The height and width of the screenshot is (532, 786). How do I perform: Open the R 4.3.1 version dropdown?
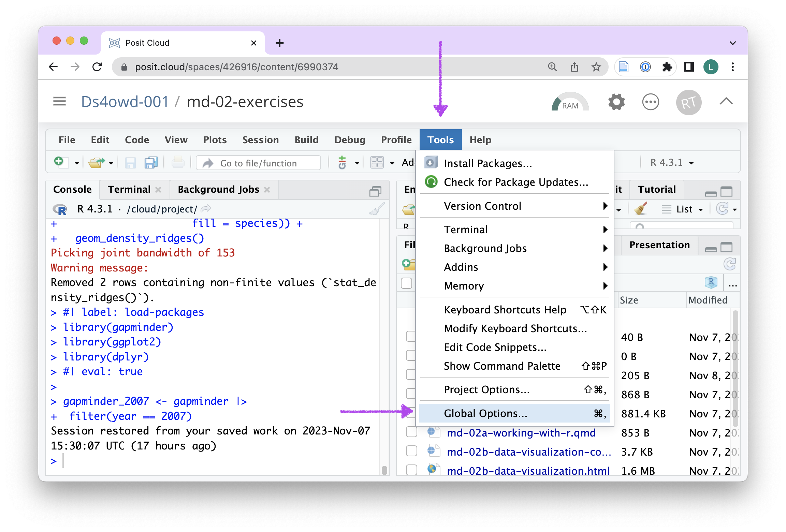[x=672, y=163]
